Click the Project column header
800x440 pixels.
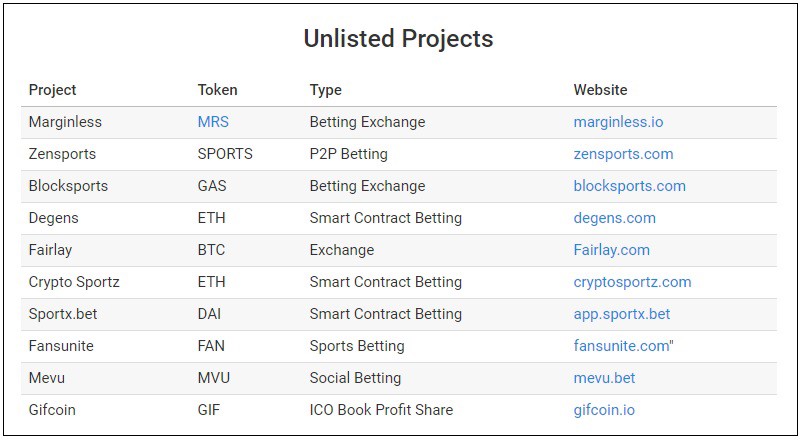[53, 90]
